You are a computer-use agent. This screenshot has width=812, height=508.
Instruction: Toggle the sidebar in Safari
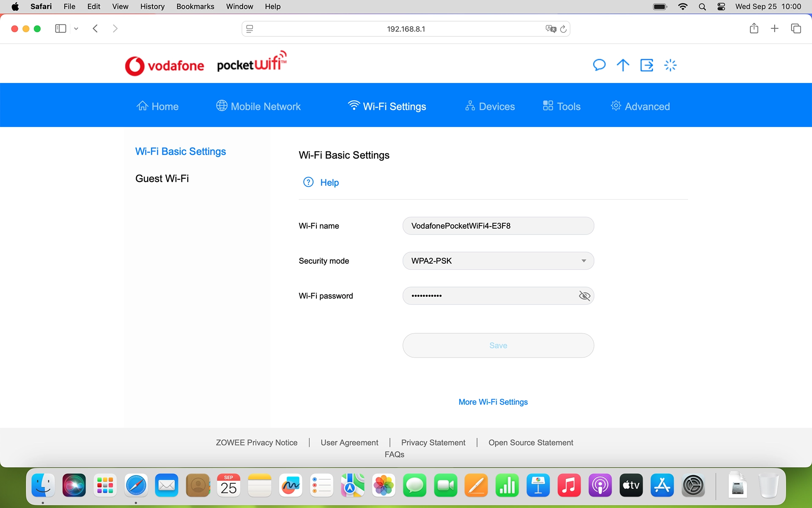[60, 28]
